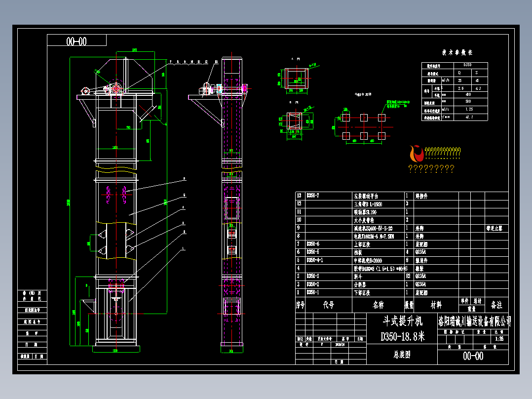
Task: Click the 'D350-7' code in parts list
Action: [313, 196]
